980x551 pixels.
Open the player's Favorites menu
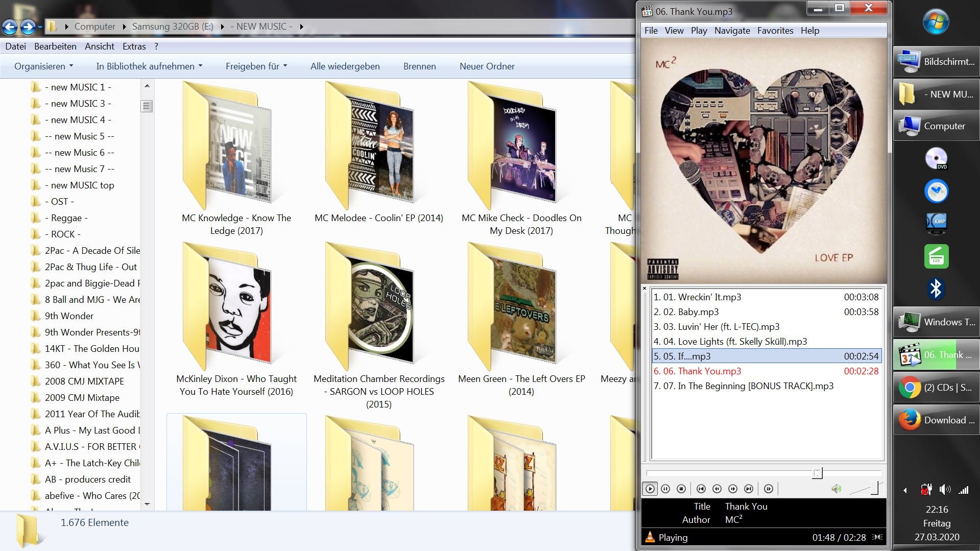pyautogui.click(x=775, y=31)
